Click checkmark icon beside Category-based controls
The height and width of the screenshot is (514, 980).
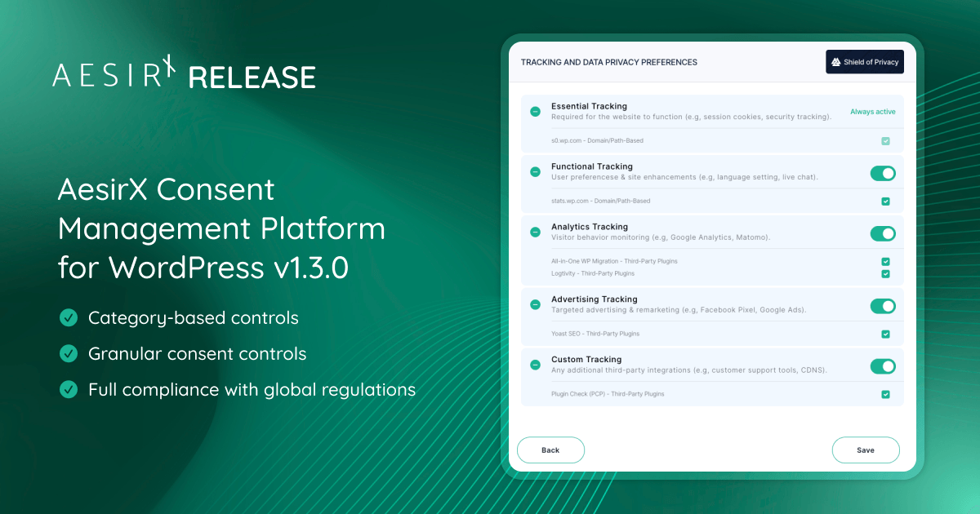(x=69, y=317)
